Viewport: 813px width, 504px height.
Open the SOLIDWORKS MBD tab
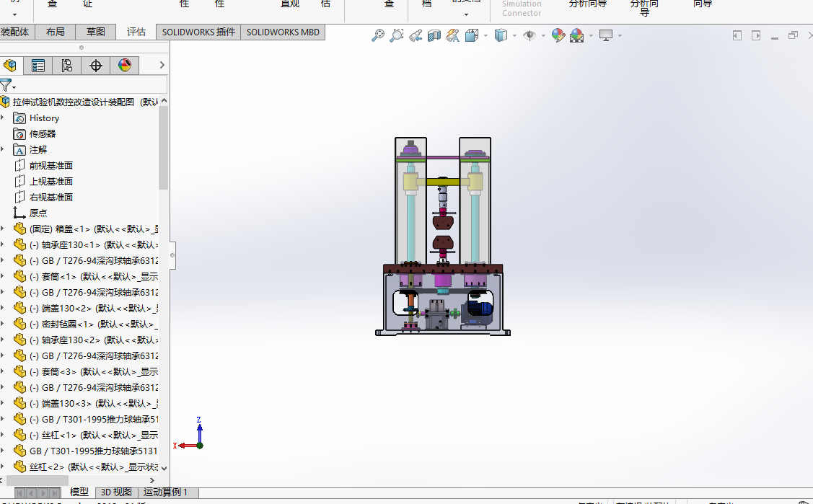(x=283, y=32)
